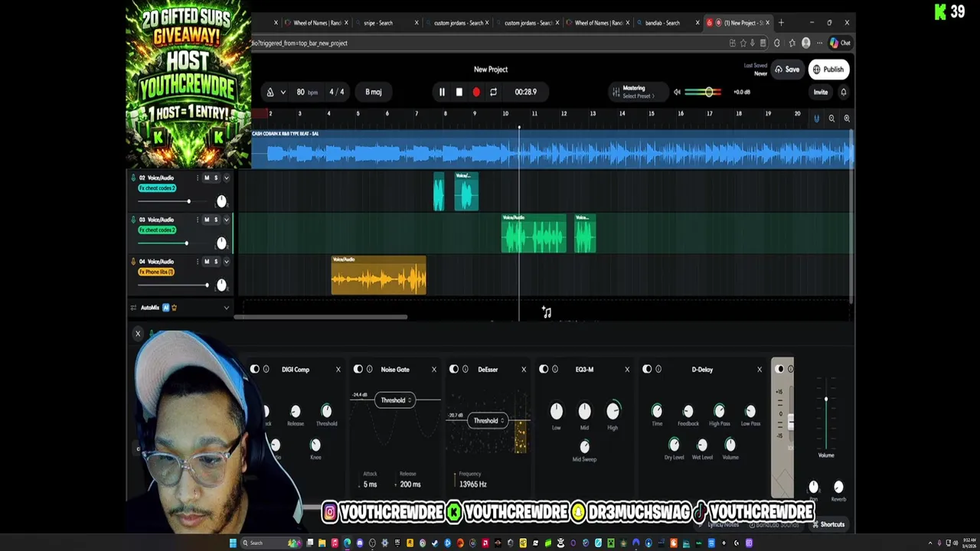Click track 03 microphone icon

(x=133, y=220)
